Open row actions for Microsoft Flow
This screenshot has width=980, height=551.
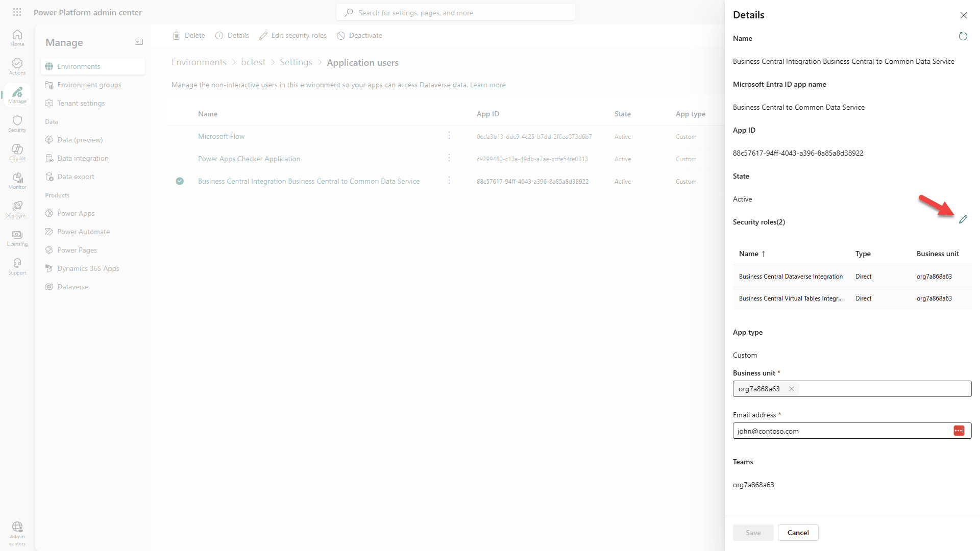pyautogui.click(x=449, y=136)
